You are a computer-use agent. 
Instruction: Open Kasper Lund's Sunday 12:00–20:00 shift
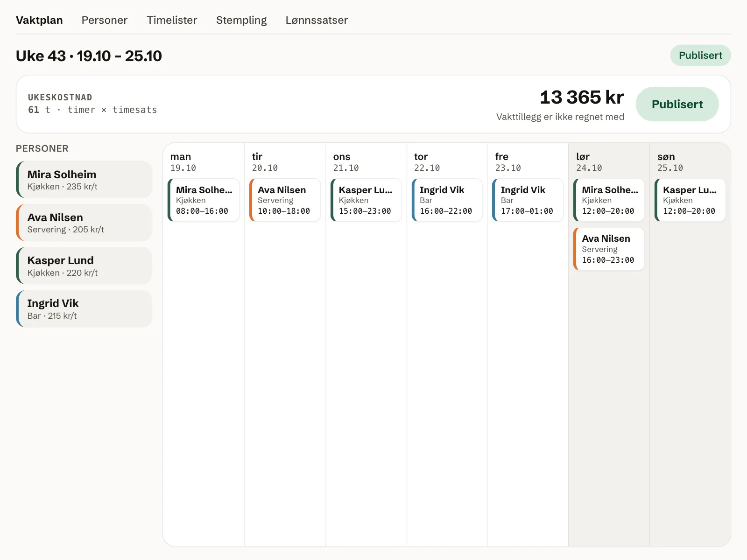pyautogui.click(x=690, y=200)
